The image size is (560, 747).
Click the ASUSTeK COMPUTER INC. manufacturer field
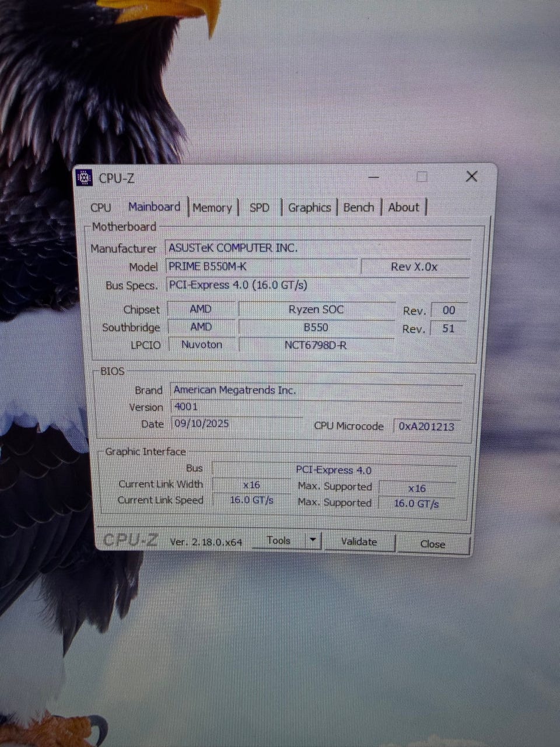point(318,247)
